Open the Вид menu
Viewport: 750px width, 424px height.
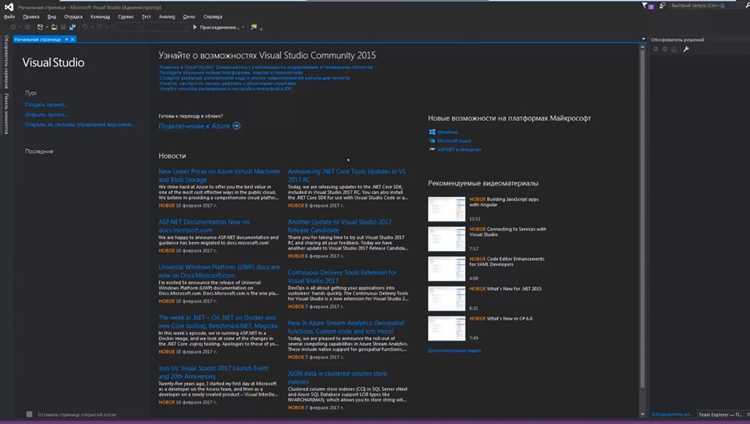(x=52, y=17)
